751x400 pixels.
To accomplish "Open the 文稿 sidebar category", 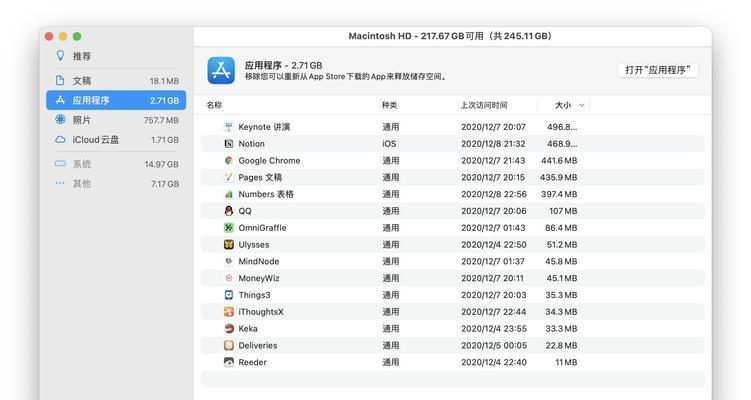I will pyautogui.click(x=116, y=80).
